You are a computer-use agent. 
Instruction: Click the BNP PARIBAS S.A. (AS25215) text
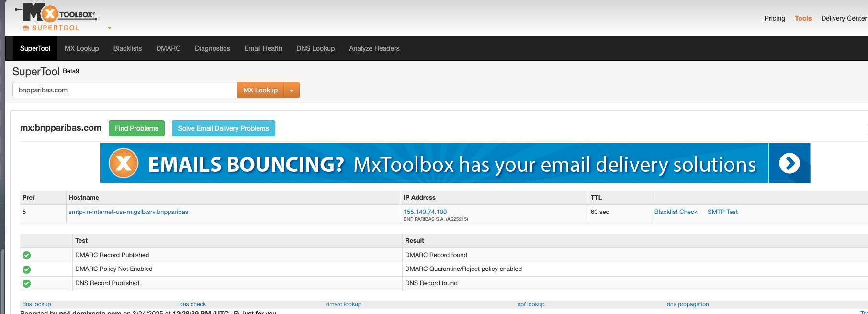tap(436, 219)
